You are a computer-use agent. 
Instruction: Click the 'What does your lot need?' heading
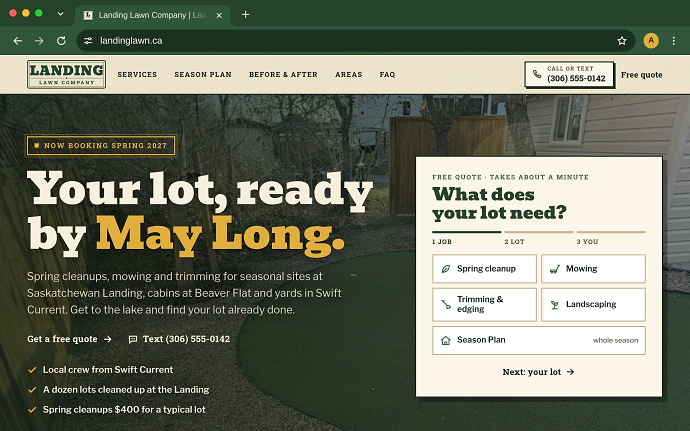point(499,203)
